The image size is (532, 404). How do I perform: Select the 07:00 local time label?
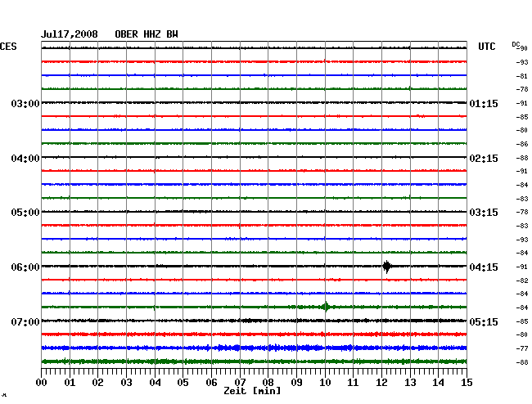pos(25,321)
